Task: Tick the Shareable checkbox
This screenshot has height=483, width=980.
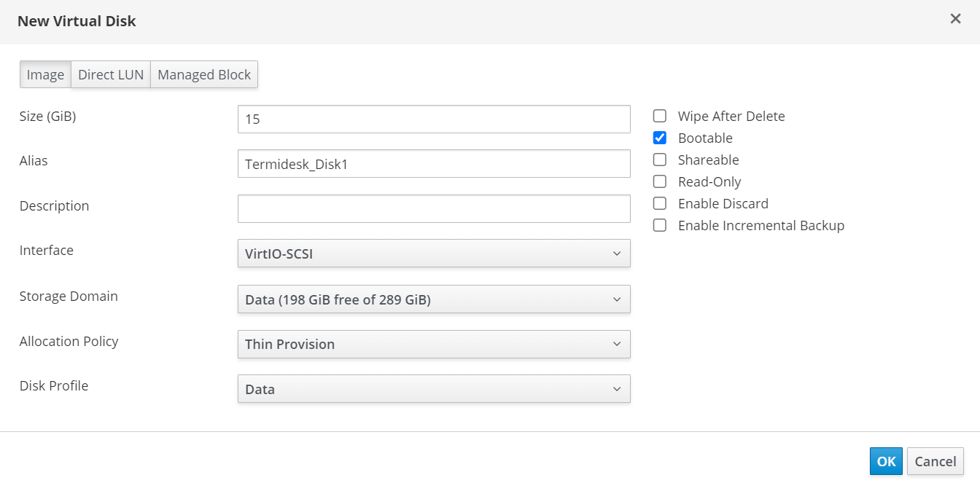Action: pos(660,160)
